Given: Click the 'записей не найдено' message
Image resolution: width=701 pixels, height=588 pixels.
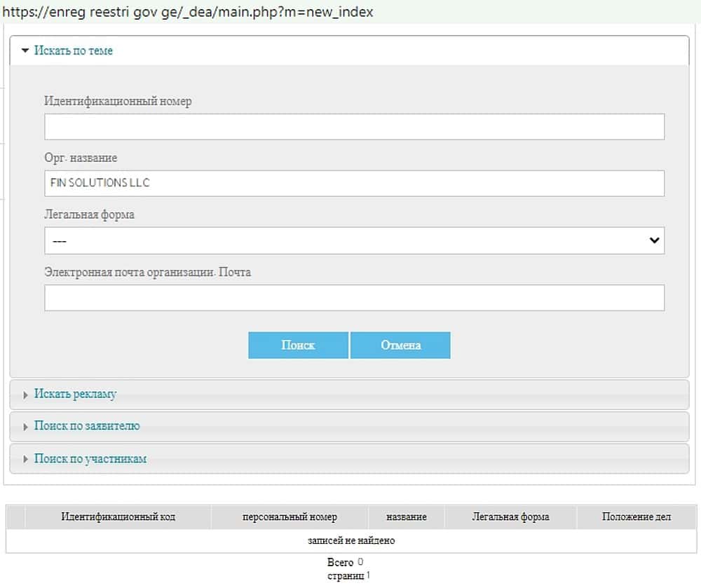Looking at the screenshot, I should coord(351,540).
